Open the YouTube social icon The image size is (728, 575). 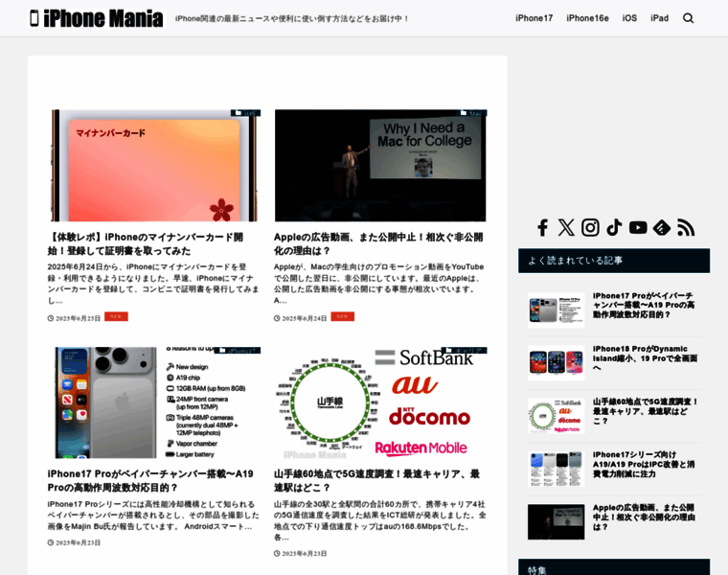point(638,227)
